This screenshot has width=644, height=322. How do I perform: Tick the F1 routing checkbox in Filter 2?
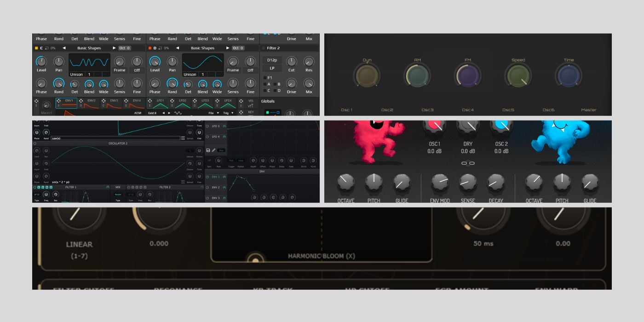click(x=265, y=78)
